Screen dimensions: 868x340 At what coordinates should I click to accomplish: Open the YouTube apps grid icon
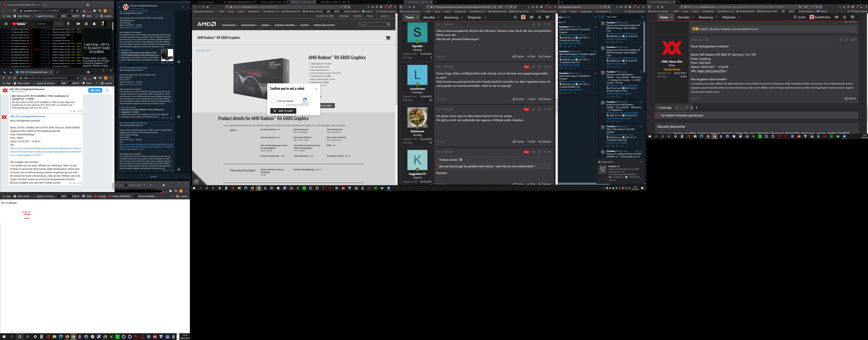tap(86, 24)
